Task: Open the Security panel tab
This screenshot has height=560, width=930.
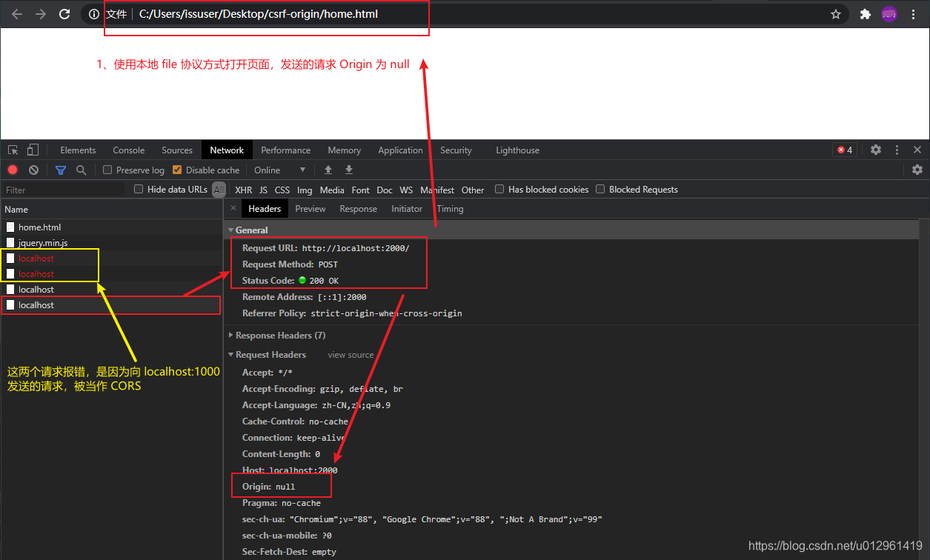Action: point(456,150)
